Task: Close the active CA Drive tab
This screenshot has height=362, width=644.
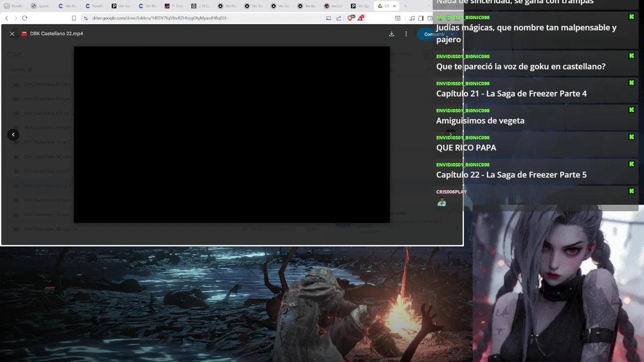Action: click(x=394, y=6)
